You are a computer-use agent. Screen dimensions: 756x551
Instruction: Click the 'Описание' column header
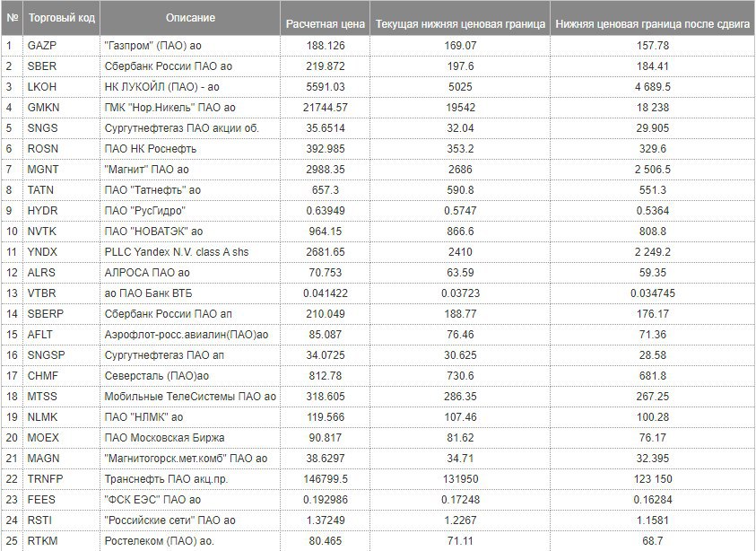[x=190, y=18]
